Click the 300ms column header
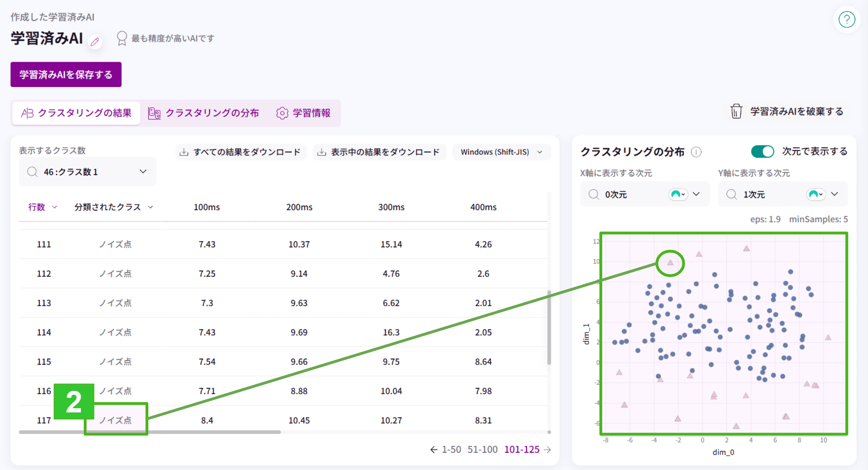 point(391,207)
